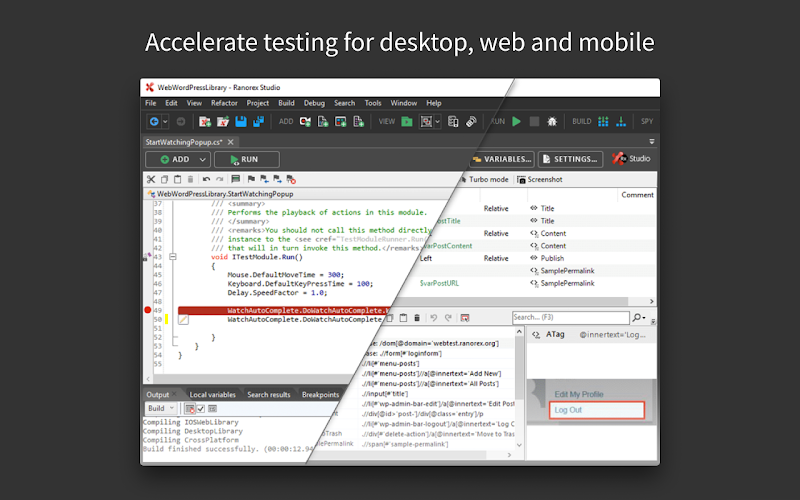
Task: Toggle the output panel checkbox icon
Action: [x=201, y=409]
